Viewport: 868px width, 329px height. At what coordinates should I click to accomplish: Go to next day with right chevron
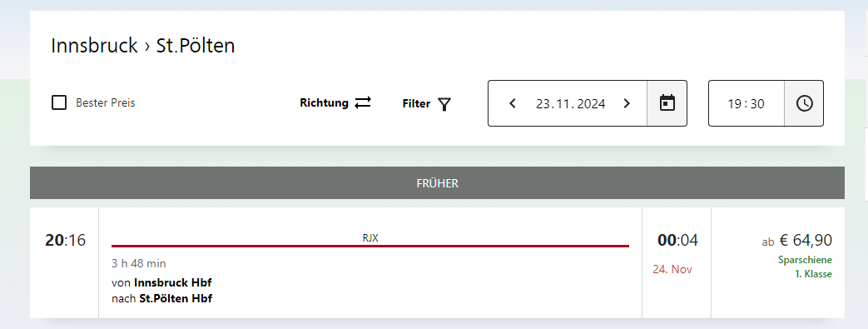pyautogui.click(x=627, y=103)
